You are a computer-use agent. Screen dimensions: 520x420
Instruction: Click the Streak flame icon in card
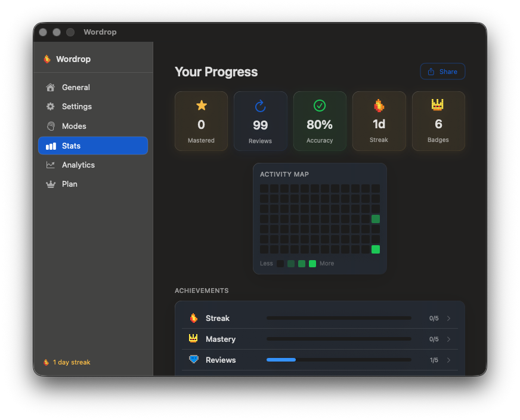coord(379,106)
